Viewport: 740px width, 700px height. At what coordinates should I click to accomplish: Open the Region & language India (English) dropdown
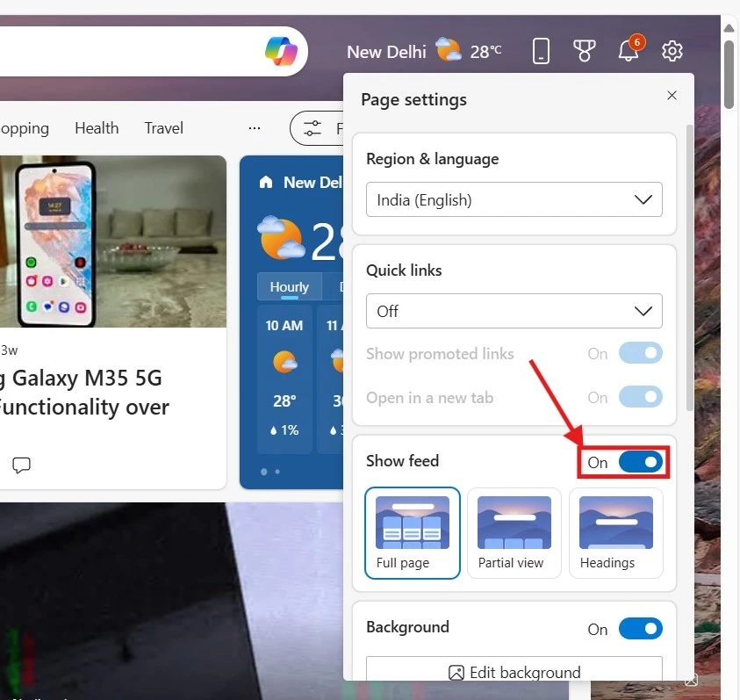(x=514, y=199)
